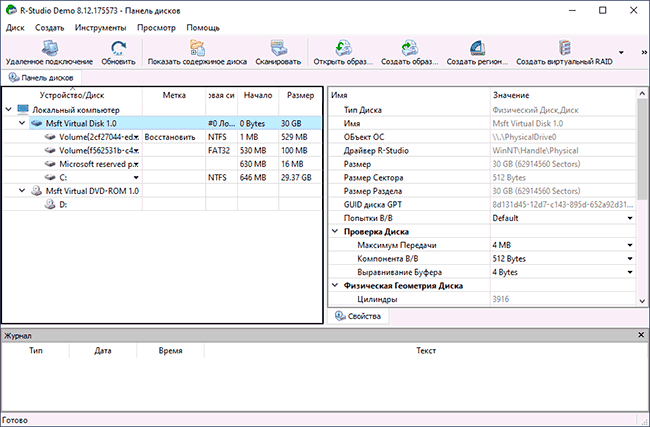Click the Текст log column header
This screenshot has height=427, width=650.
coord(426,351)
